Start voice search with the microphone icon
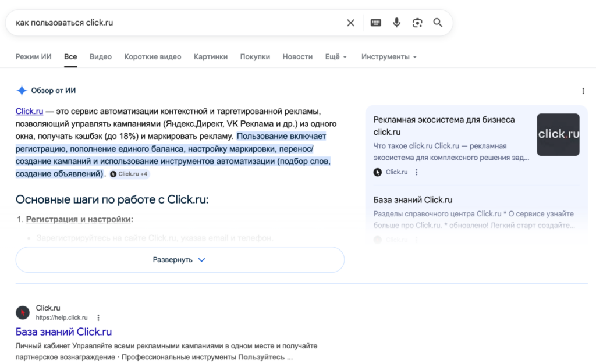 coord(396,23)
